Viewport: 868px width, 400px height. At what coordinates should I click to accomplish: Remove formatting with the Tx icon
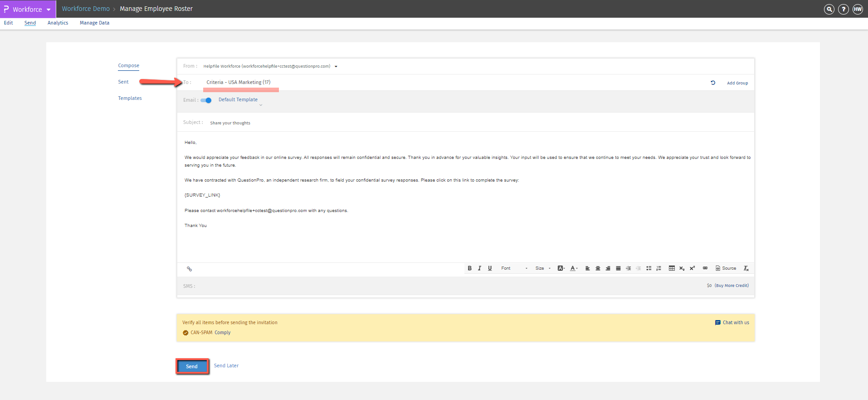[x=746, y=268]
